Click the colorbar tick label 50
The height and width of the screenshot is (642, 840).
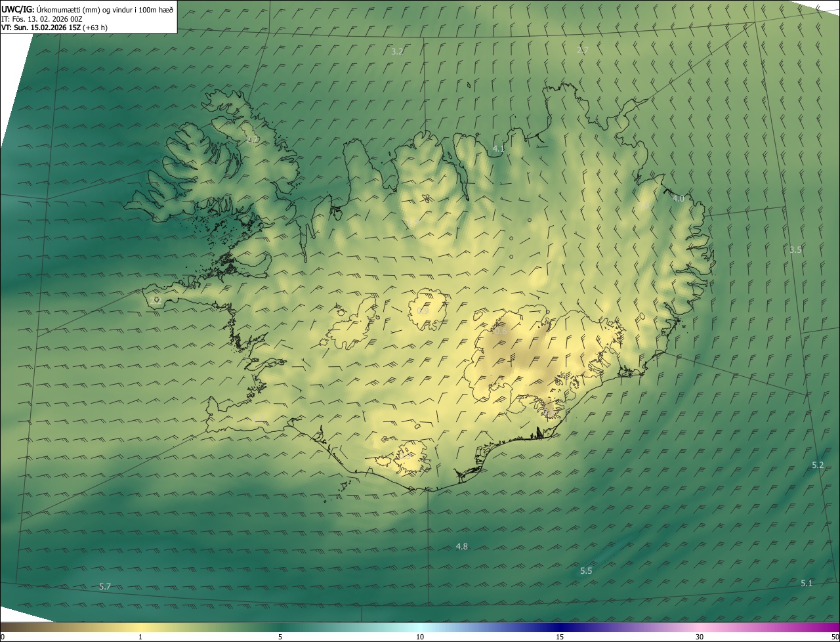tap(835, 637)
